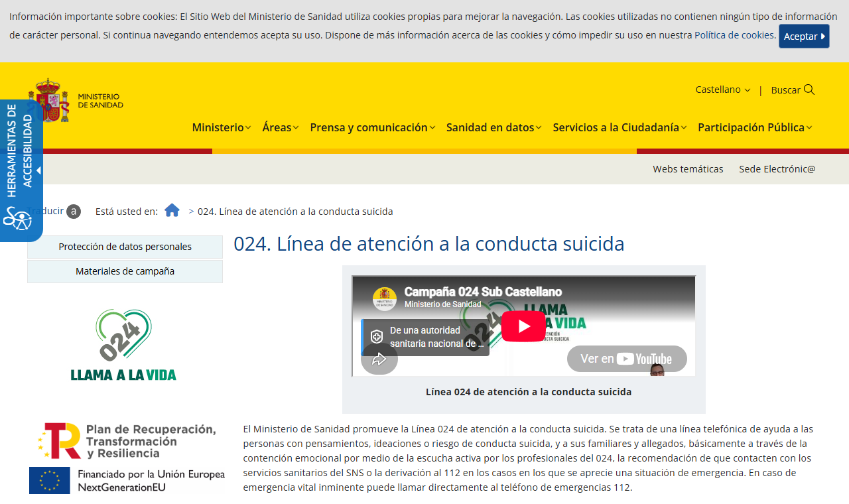The height and width of the screenshot is (504, 849).
Task: Click the page heading '024. Línea de atención a la conducta suicida'
Action: coord(429,244)
